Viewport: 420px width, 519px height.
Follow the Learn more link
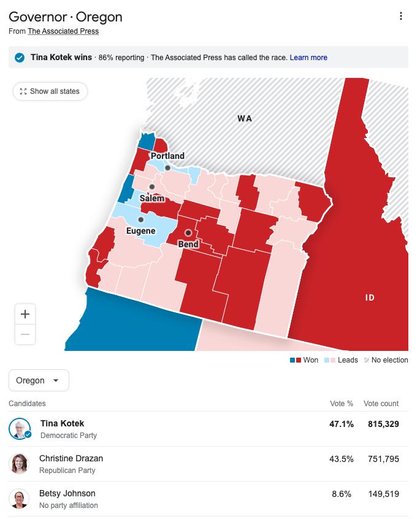(x=308, y=58)
